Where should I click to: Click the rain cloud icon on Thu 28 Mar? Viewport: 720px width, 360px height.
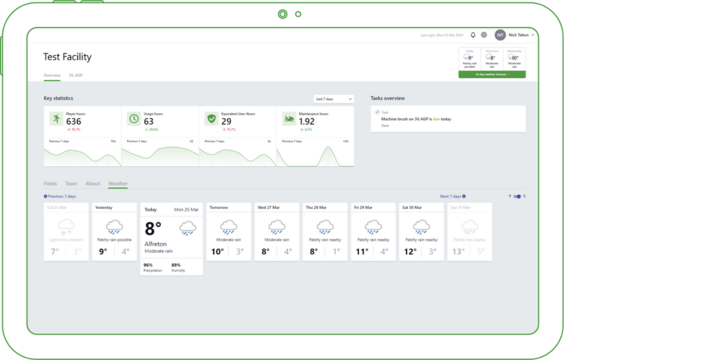click(x=325, y=227)
